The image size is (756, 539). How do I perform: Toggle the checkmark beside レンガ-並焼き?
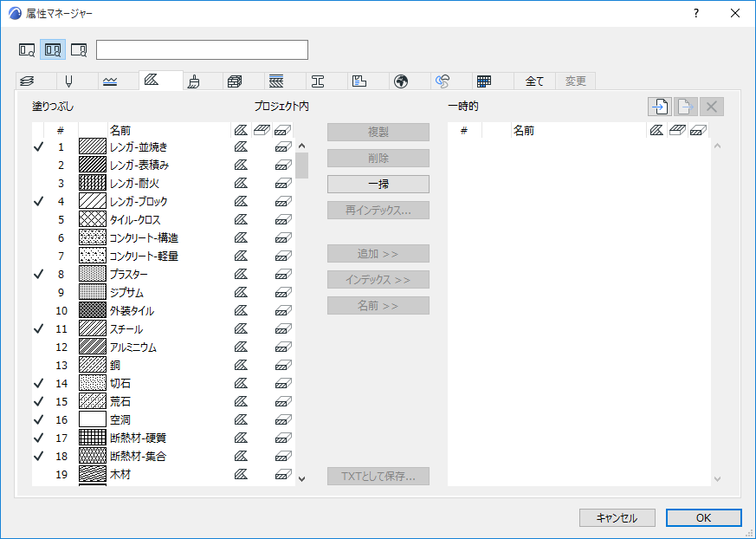[36, 146]
